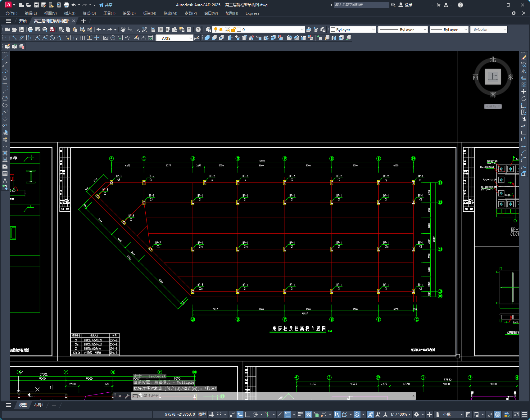
Task: Open the 标注(N) menu
Action: pos(149,13)
